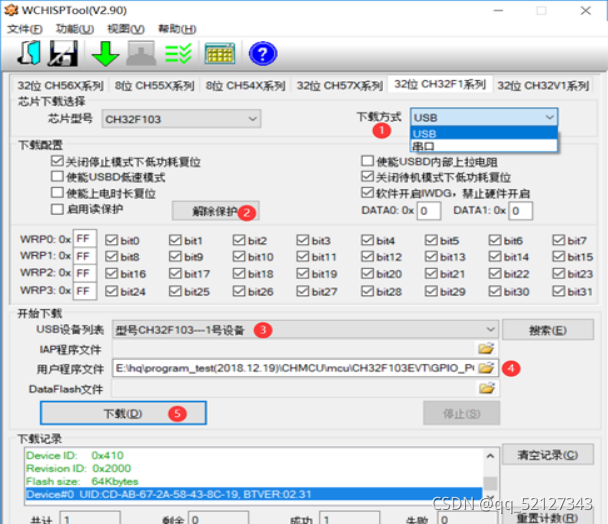Image resolution: width=608 pixels, height=524 pixels.
Task: Click log line 'Flash size: 64Kbytes'
Action: click(82, 481)
